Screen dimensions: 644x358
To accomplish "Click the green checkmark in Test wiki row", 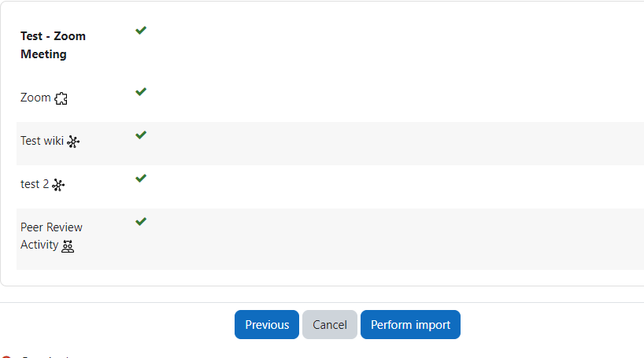I will pyautogui.click(x=141, y=135).
